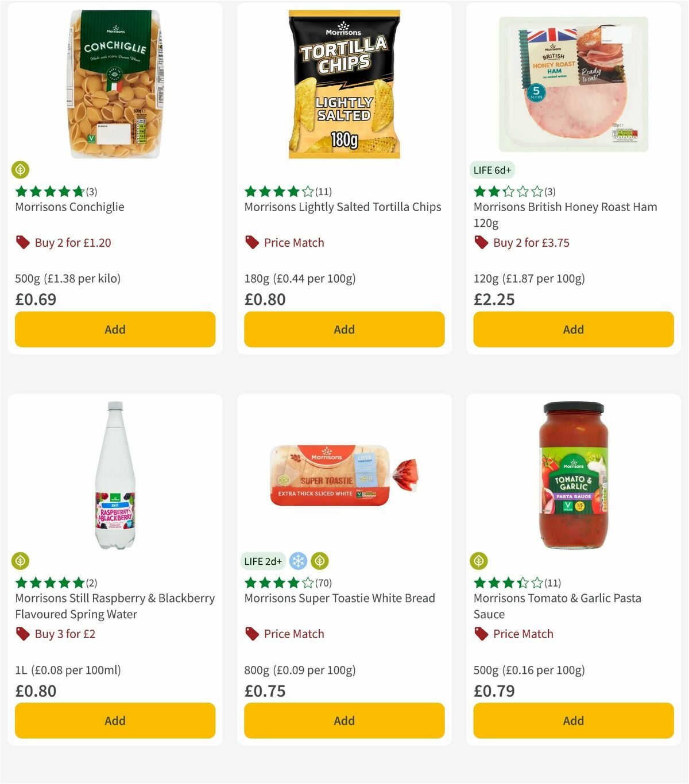The height and width of the screenshot is (784, 689).
Task: Click the LIFE 6d+ badge on Honey Roast Ham
Action: [x=492, y=170]
